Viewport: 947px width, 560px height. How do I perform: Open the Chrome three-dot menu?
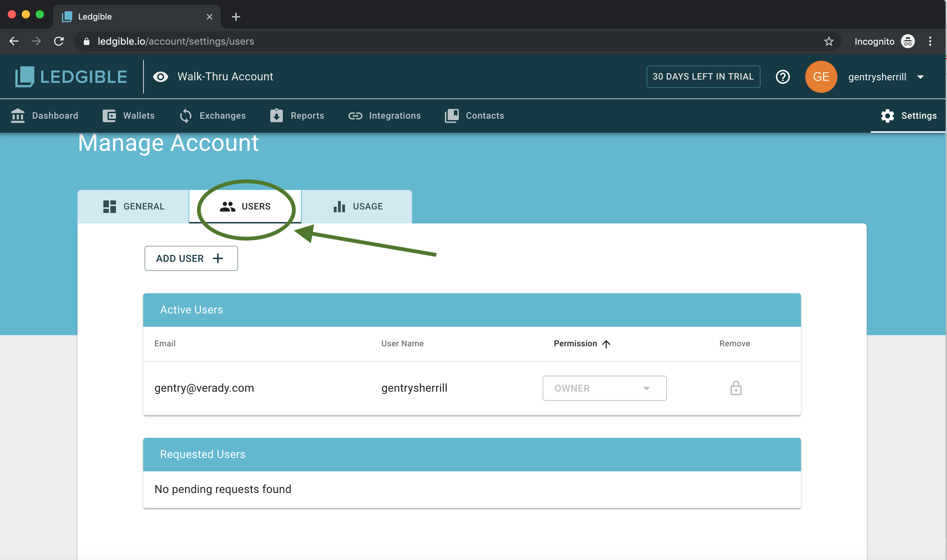point(930,41)
